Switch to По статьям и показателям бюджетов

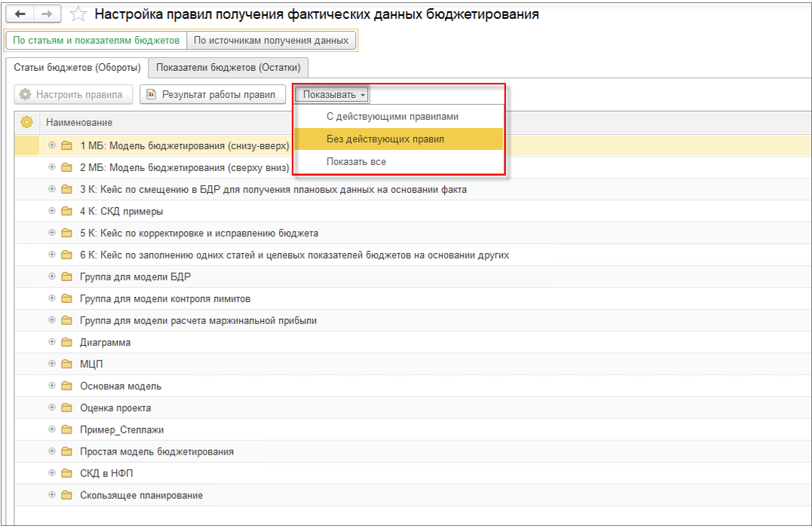point(96,41)
